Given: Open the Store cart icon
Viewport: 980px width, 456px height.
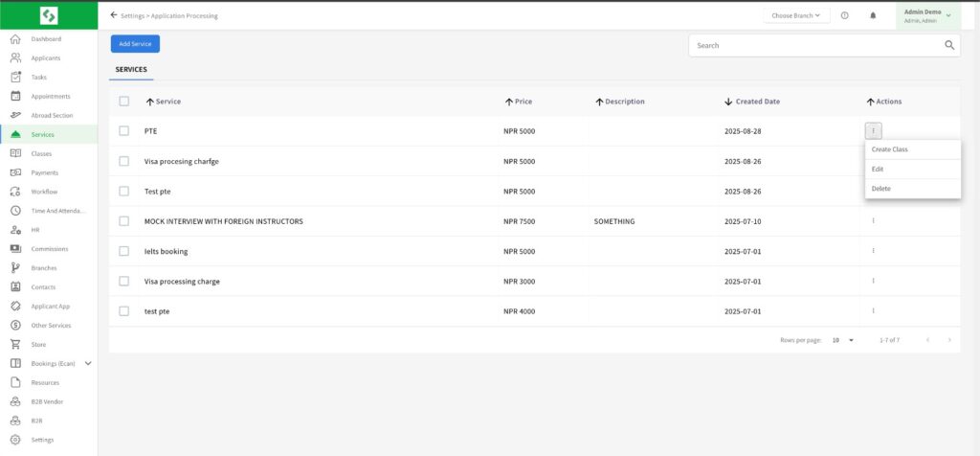Looking at the screenshot, I should pyautogui.click(x=15, y=344).
